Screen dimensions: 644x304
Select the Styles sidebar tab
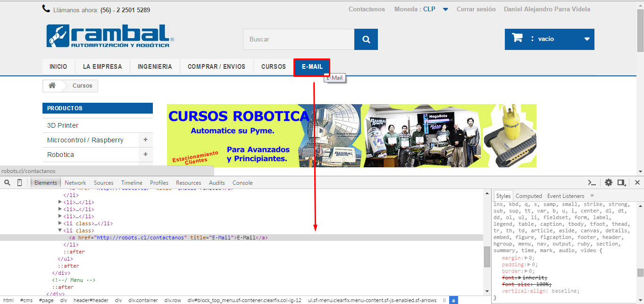tap(503, 196)
